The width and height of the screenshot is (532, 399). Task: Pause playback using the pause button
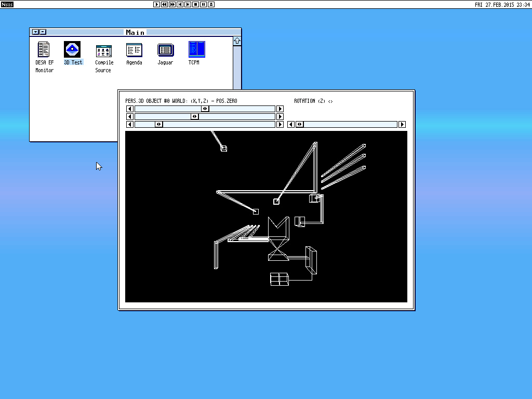204,4
